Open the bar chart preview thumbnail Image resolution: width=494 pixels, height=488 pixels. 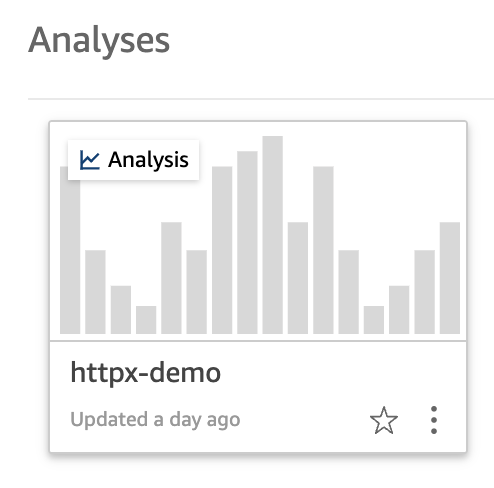(x=258, y=232)
